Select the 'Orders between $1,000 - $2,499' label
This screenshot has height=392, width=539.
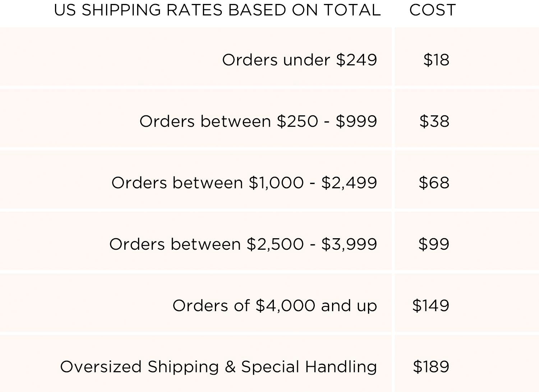(x=244, y=183)
